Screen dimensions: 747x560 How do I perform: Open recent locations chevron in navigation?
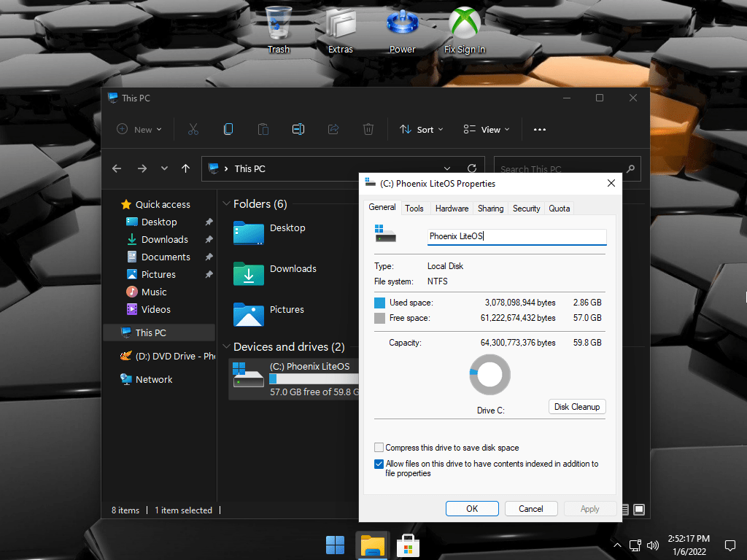[x=164, y=168]
